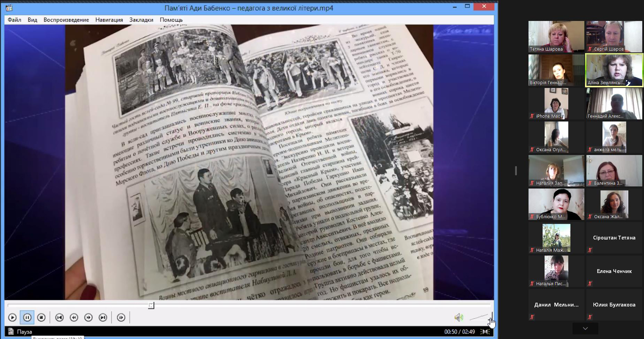644x339 pixels.
Task: Click the increase playback speed icon
Action: (88, 317)
